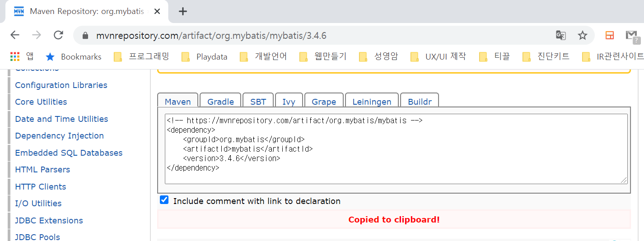Open the orange layout extension icon

[610, 35]
